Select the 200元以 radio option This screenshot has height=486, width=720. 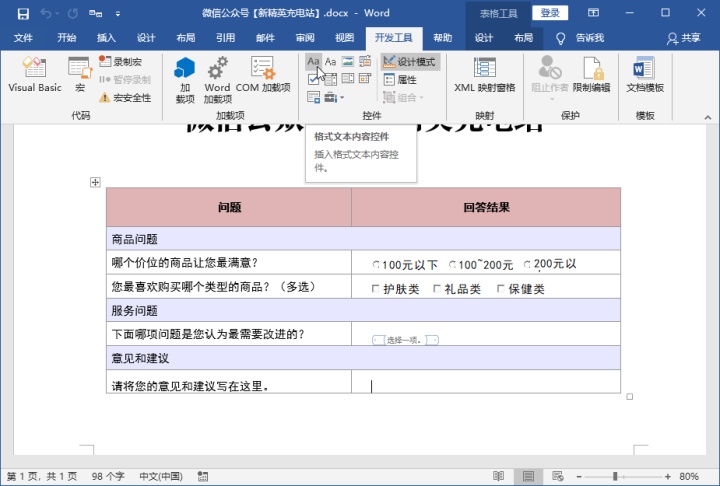click(527, 264)
